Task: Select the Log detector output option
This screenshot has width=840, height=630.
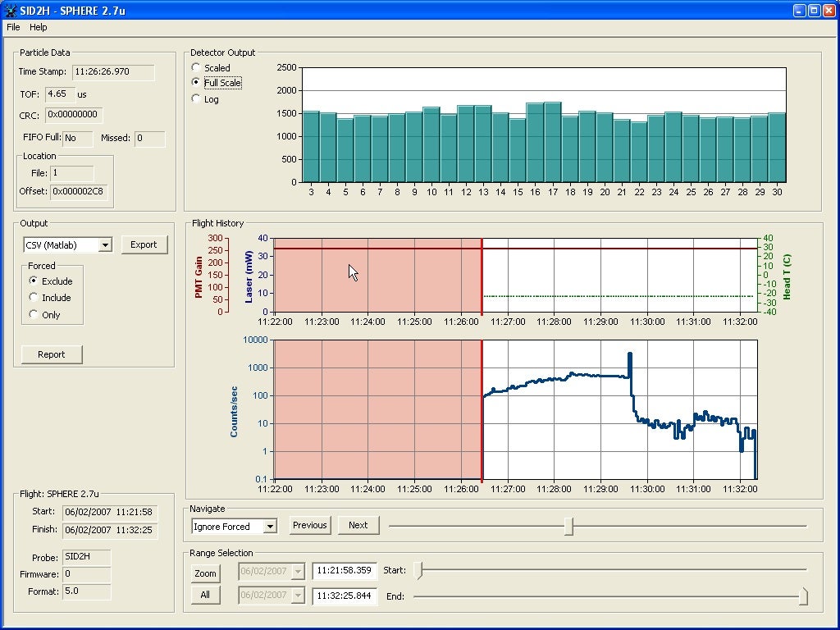Action: pyautogui.click(x=196, y=99)
